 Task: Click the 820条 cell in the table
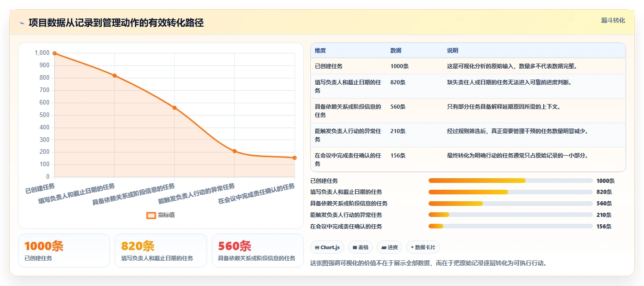coord(398,82)
